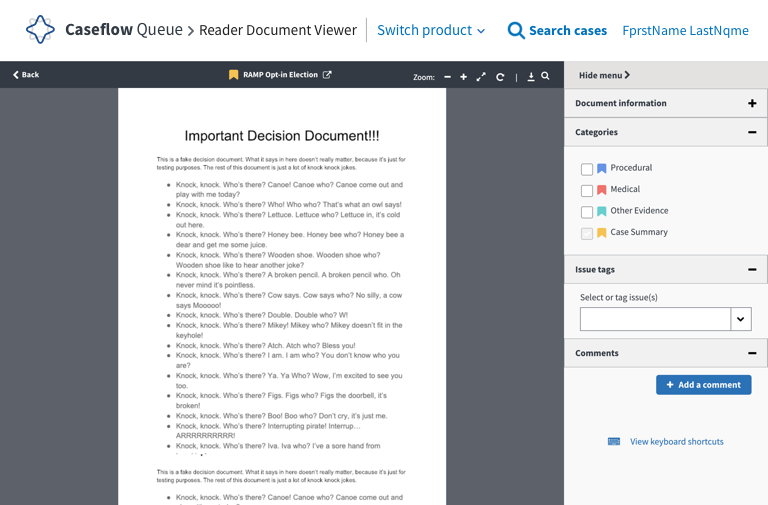Click the red Medical bookmark icon
Screen dimensions: 768x505
coord(601,190)
